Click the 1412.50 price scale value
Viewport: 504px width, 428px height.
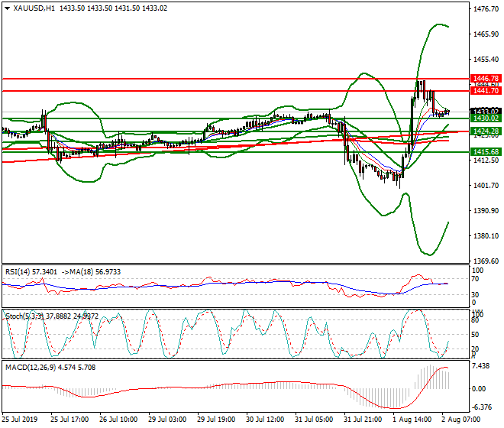tap(486, 160)
